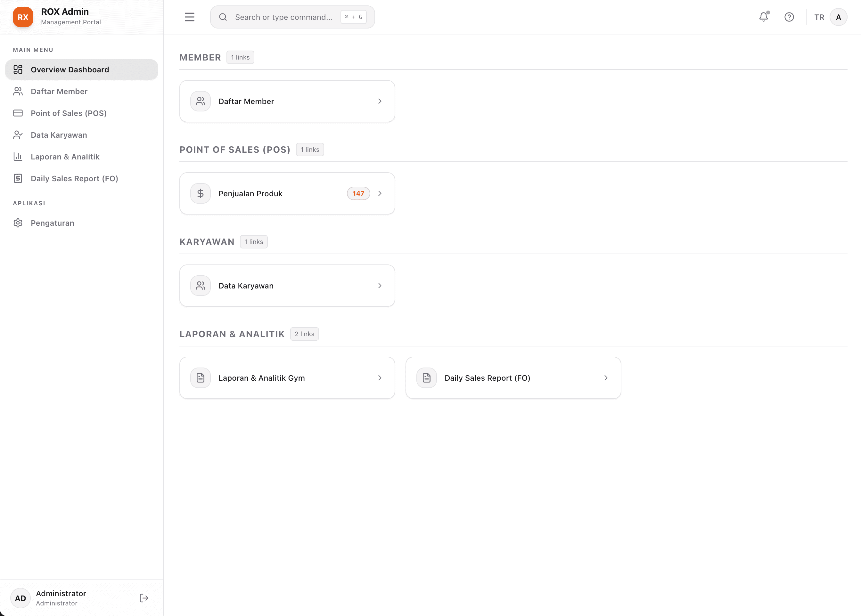The width and height of the screenshot is (861, 616).
Task: Open Daily Sales Report (FO) sidebar item
Action: click(82, 178)
